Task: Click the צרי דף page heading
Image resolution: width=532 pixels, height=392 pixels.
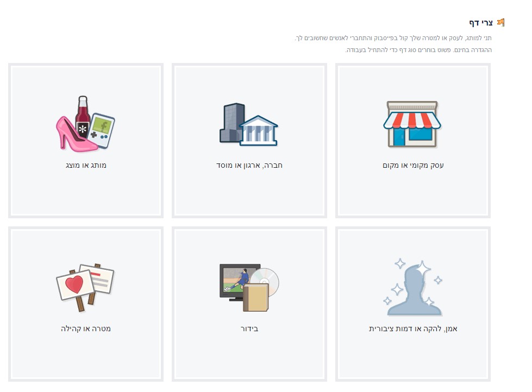Action: (x=481, y=23)
